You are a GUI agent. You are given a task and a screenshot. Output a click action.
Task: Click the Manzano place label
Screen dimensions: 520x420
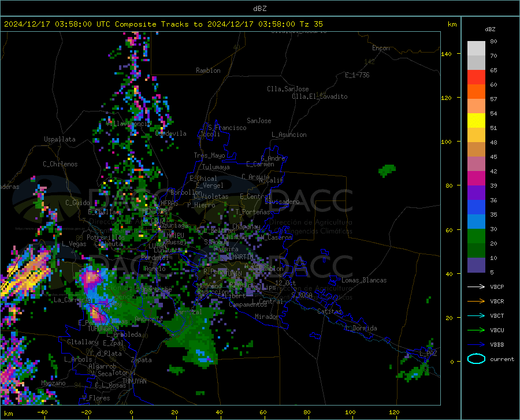pos(53,383)
